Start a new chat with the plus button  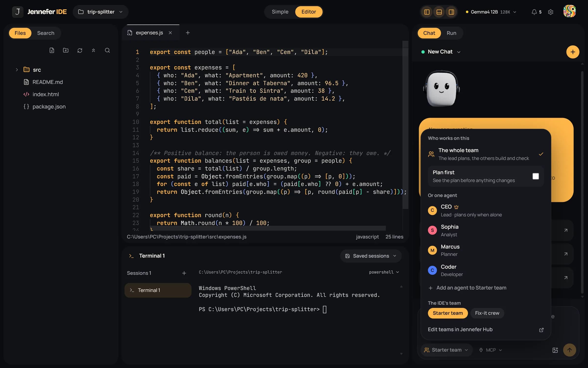[x=573, y=52]
